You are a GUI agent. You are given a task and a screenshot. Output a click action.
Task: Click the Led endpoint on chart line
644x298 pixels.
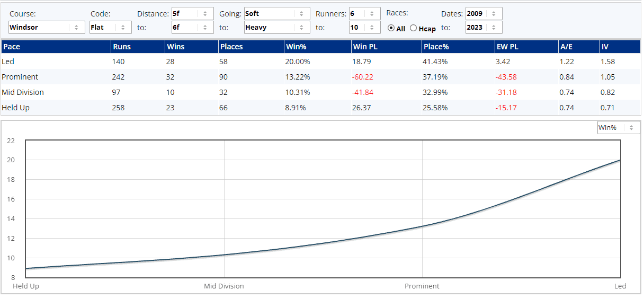click(620, 160)
